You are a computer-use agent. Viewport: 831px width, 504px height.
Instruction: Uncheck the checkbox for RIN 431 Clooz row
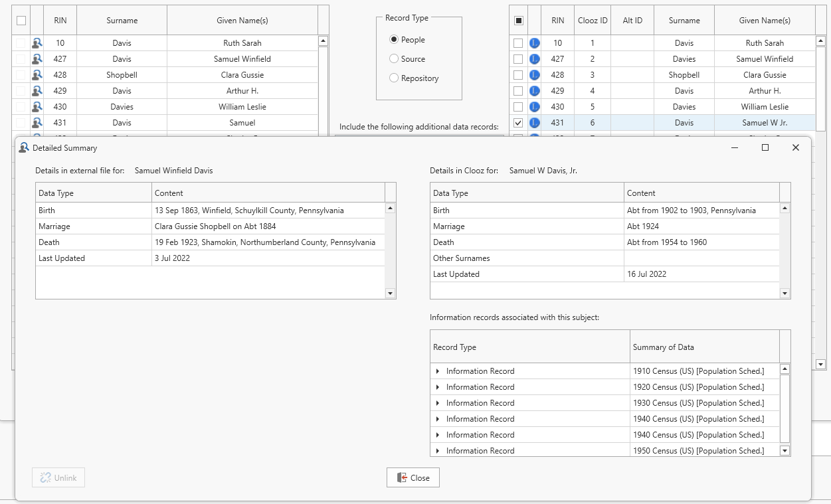pos(518,123)
